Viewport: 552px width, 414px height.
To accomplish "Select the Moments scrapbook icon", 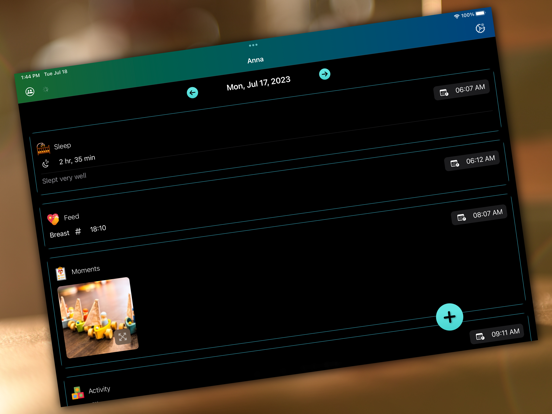I will (61, 274).
